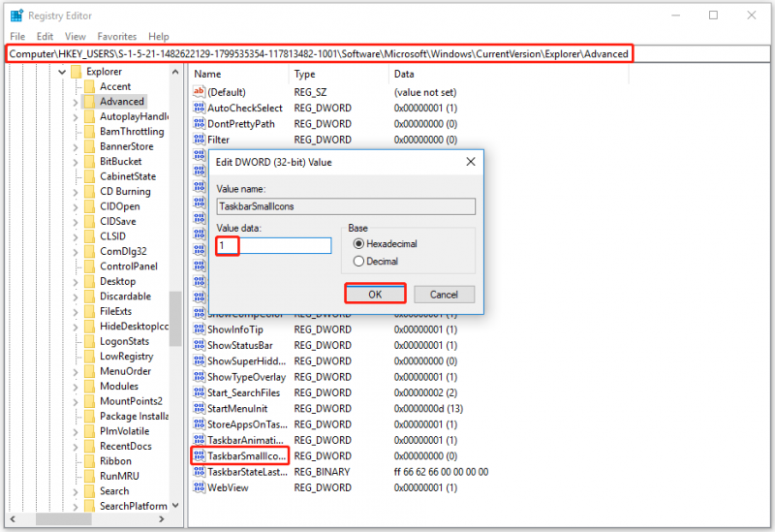775x532 pixels.
Task: Select the ShowTypeOverlay DWORD icon
Action: [x=199, y=377]
